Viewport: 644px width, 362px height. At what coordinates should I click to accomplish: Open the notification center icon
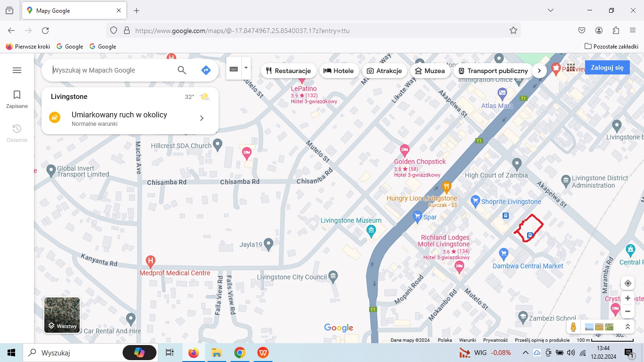pyautogui.click(x=629, y=353)
